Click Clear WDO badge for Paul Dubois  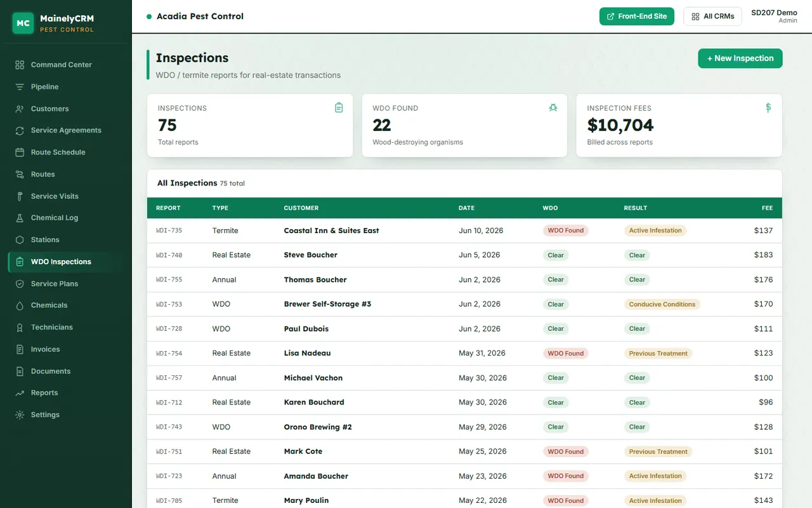tap(556, 329)
